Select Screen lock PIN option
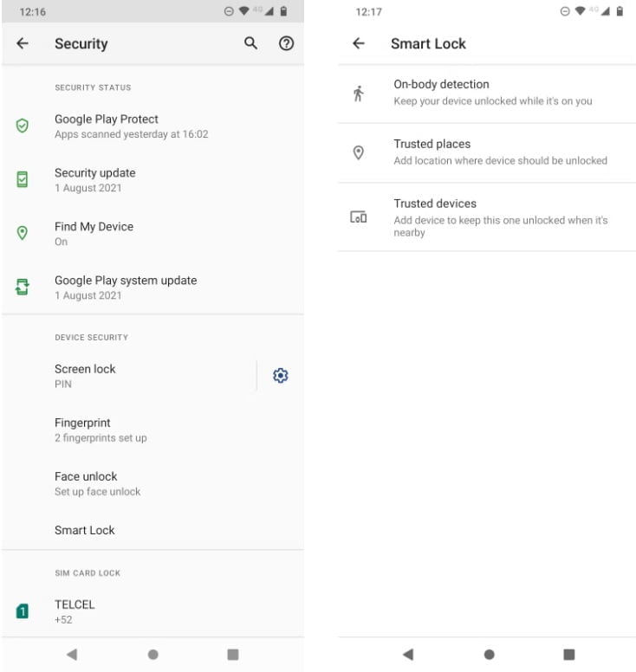The height and width of the screenshot is (672, 636). pyautogui.click(x=128, y=376)
